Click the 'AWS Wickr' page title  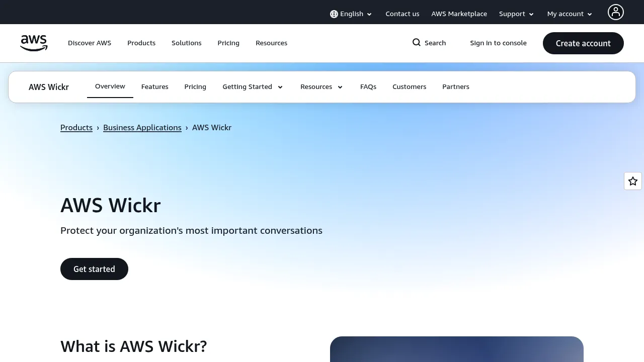111,206
